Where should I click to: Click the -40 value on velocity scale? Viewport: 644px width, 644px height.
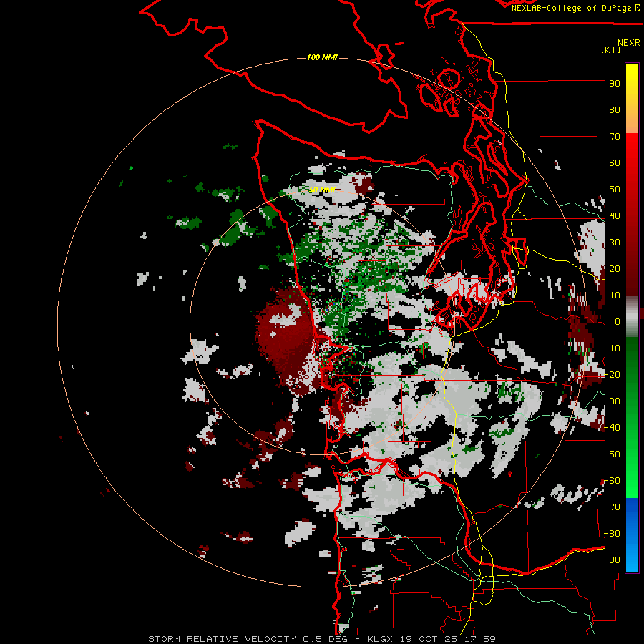click(x=612, y=428)
